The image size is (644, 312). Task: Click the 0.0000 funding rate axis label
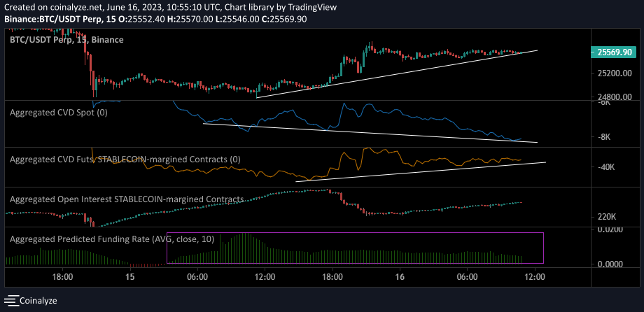(x=610, y=264)
